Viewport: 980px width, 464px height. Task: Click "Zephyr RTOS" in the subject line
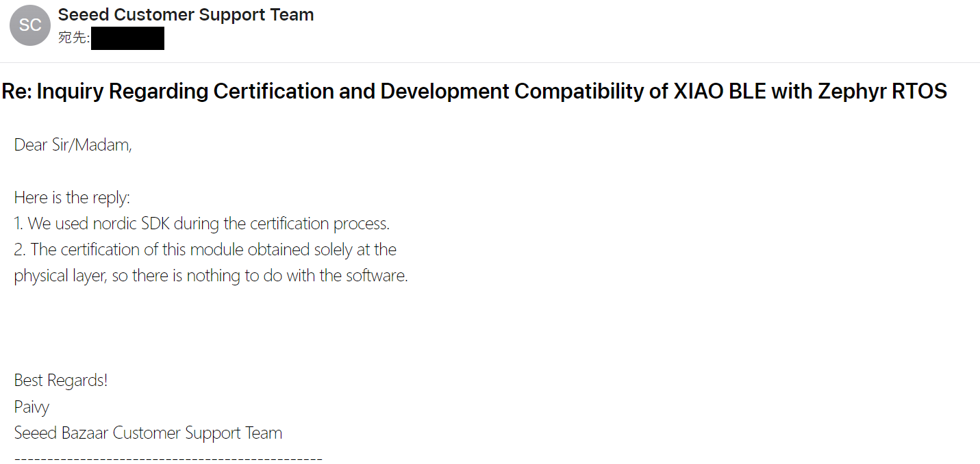coord(883,91)
